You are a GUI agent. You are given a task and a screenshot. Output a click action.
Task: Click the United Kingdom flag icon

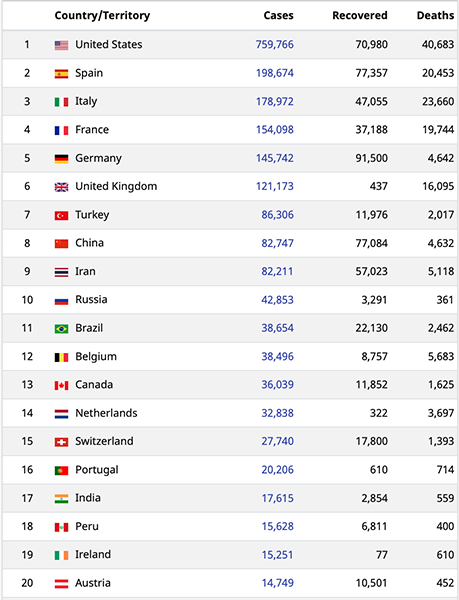[61, 187]
